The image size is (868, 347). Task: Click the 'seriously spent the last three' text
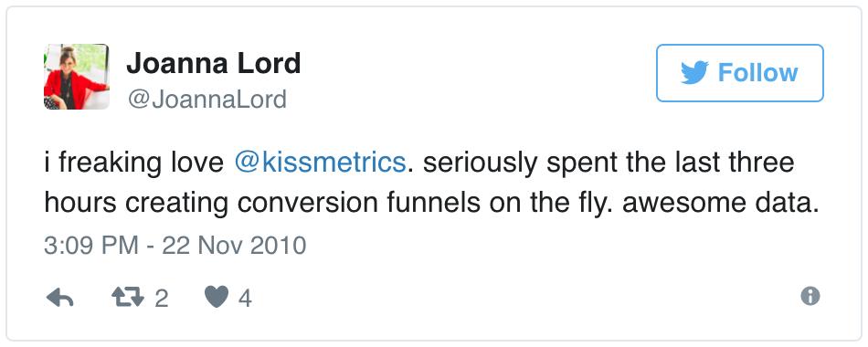608,163
